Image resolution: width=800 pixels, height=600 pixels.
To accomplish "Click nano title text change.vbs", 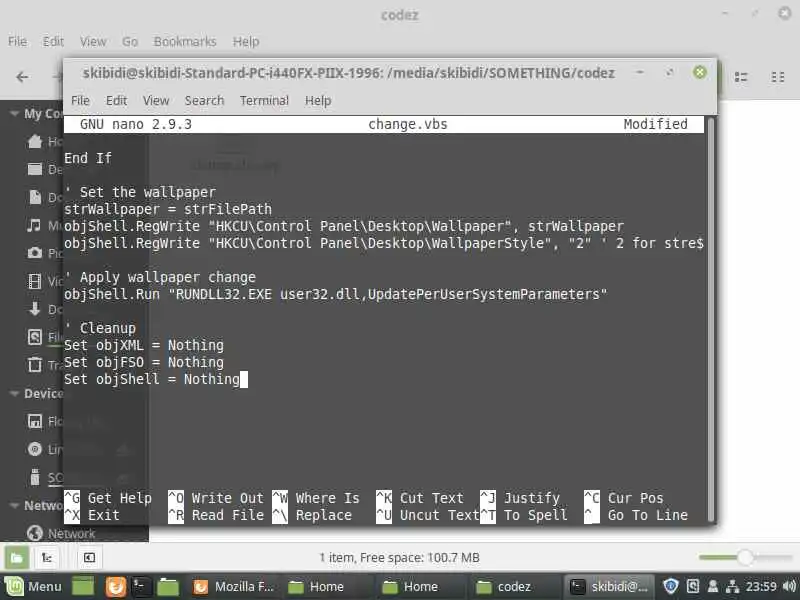I will pyautogui.click(x=407, y=124).
